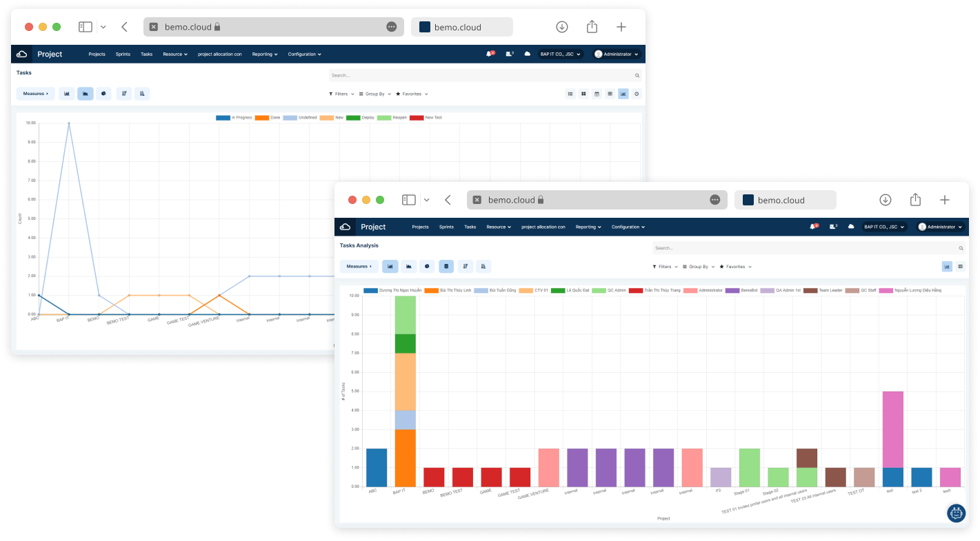Viewport: 980px width, 541px height.
Task: Switch to graph view in Tasks Analysis window
Action: [947, 267]
